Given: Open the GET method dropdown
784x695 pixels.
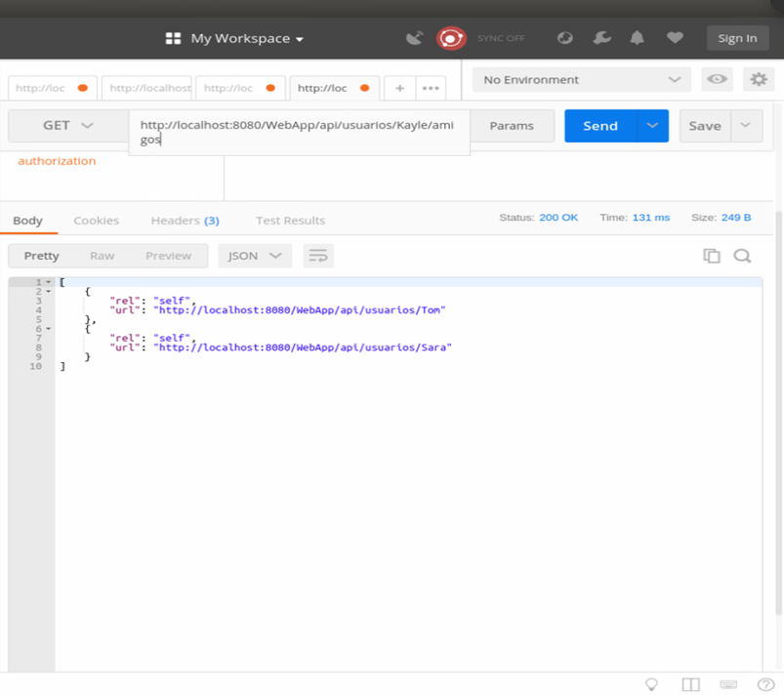Looking at the screenshot, I should (68, 126).
